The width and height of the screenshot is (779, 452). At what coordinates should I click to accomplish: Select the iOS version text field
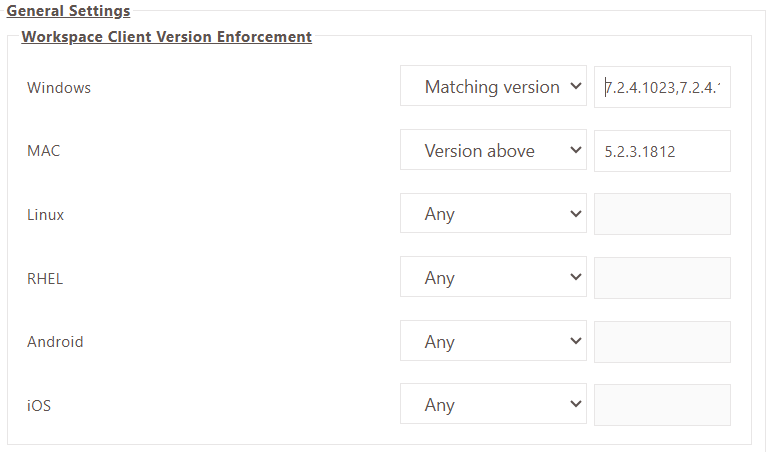click(x=662, y=405)
